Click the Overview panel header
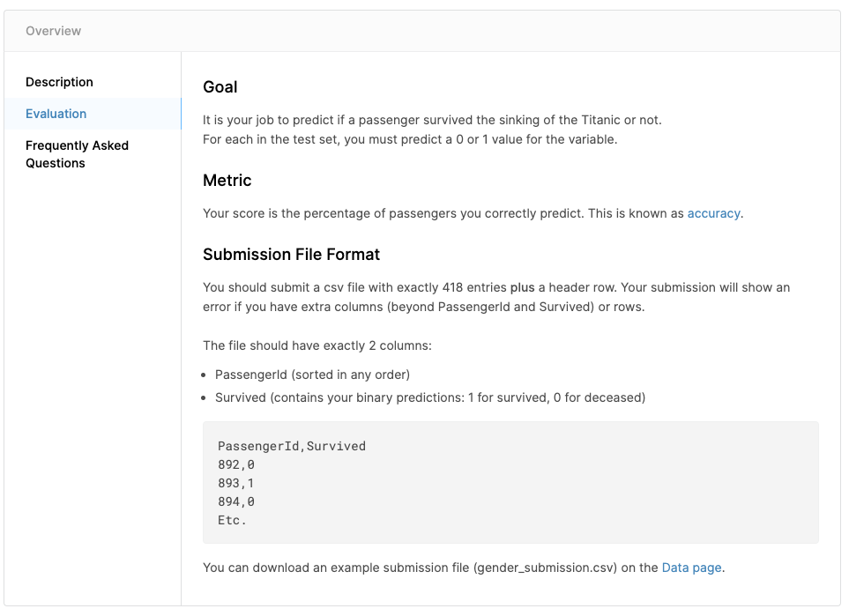The width and height of the screenshot is (849, 616). pyautogui.click(x=54, y=31)
